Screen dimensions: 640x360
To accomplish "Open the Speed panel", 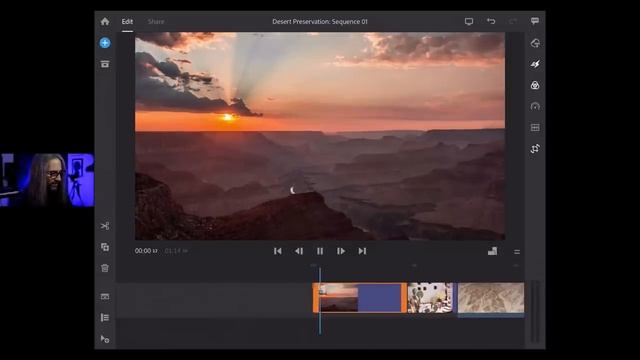I will 535,107.
